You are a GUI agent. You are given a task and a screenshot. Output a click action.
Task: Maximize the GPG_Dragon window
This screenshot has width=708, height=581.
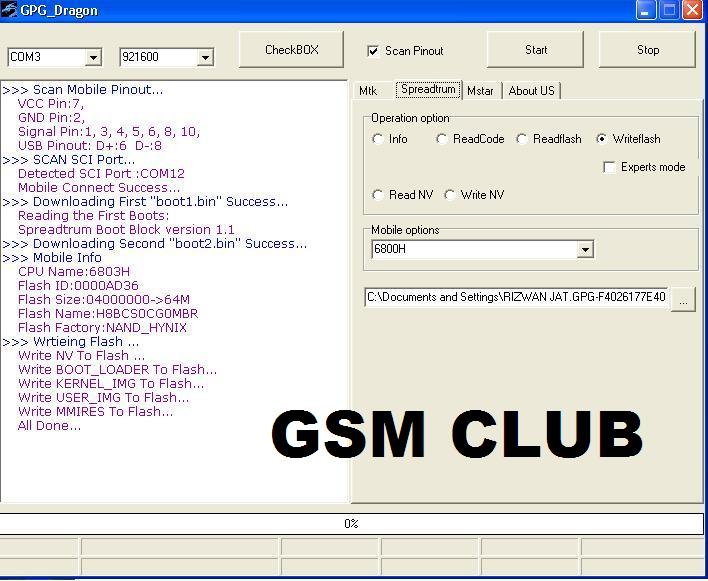tap(669, 10)
